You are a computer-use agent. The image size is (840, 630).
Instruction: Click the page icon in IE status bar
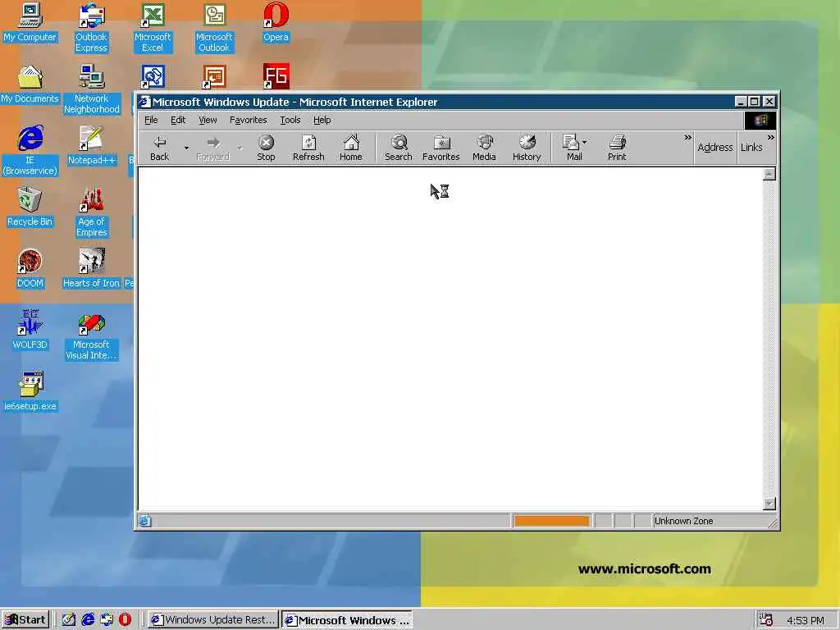pyautogui.click(x=145, y=521)
